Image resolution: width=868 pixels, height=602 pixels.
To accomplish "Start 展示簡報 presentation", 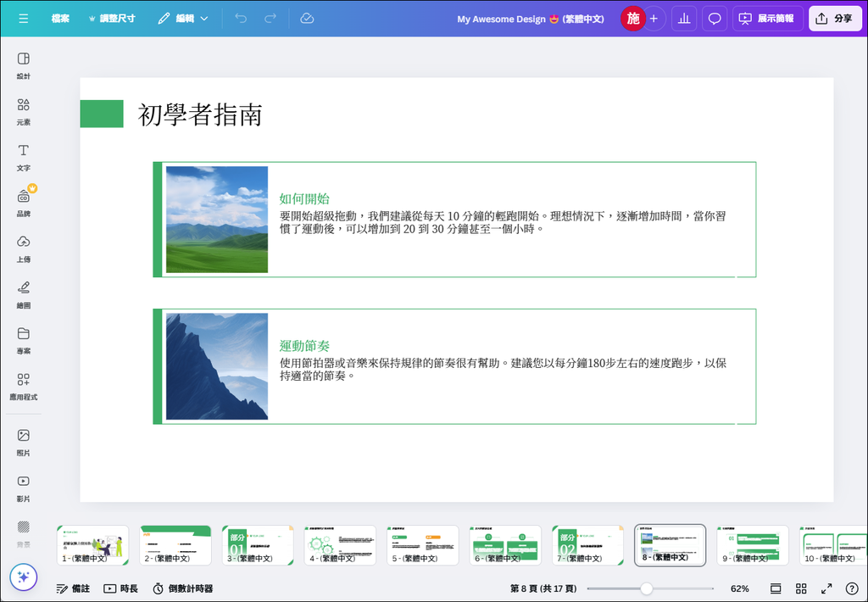I will pos(767,19).
